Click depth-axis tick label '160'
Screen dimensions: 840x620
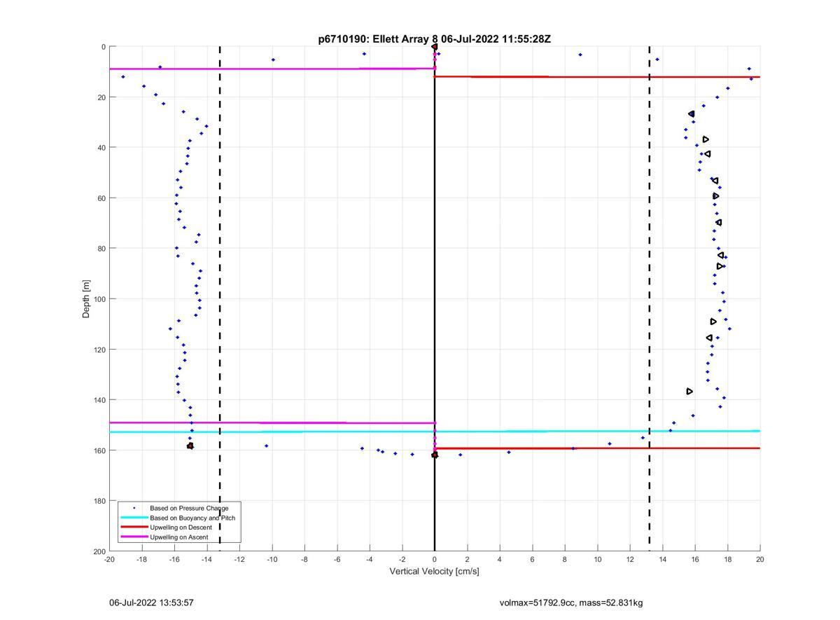coord(99,450)
